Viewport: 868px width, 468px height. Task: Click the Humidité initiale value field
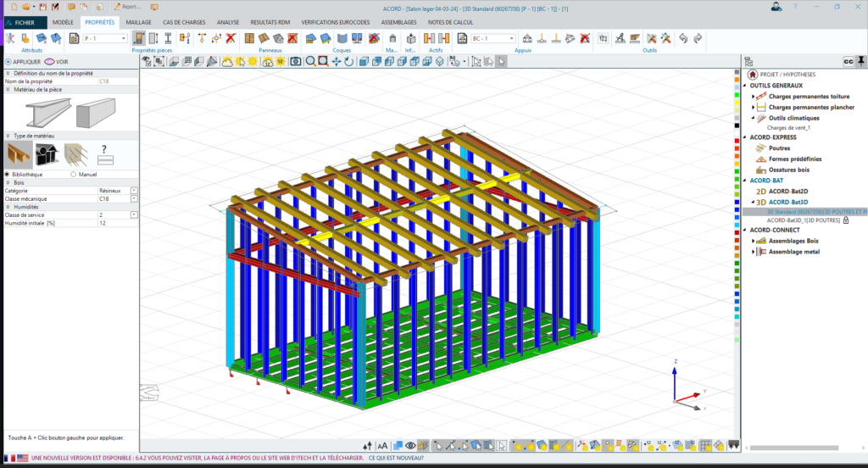[x=118, y=223]
